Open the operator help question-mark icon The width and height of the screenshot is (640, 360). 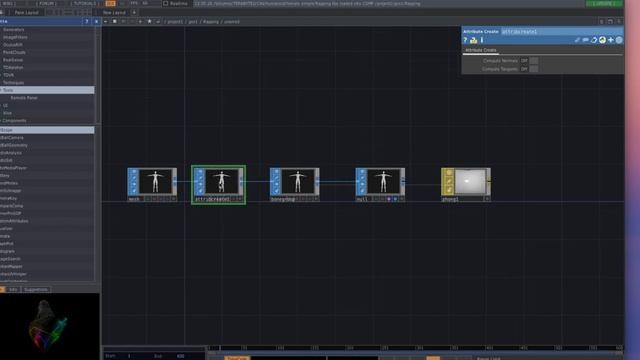pyautogui.click(x=465, y=40)
